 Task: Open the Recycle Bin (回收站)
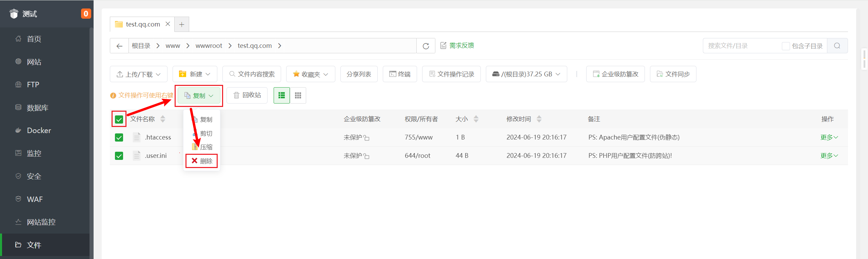click(247, 95)
